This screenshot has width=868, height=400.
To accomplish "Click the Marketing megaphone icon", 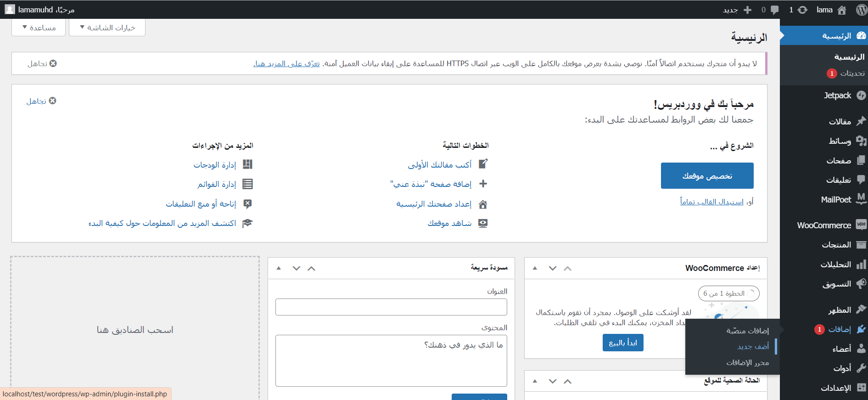I will (861, 284).
